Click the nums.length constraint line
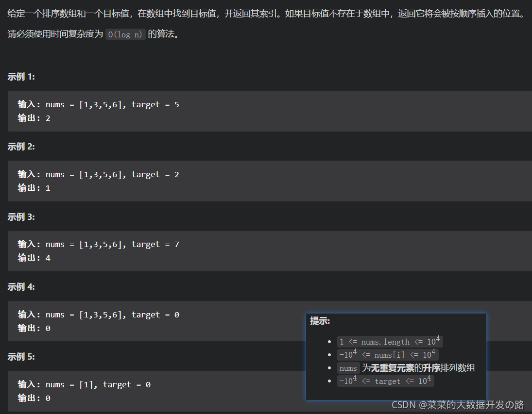Viewport: 532px width, 414px height. (x=390, y=341)
